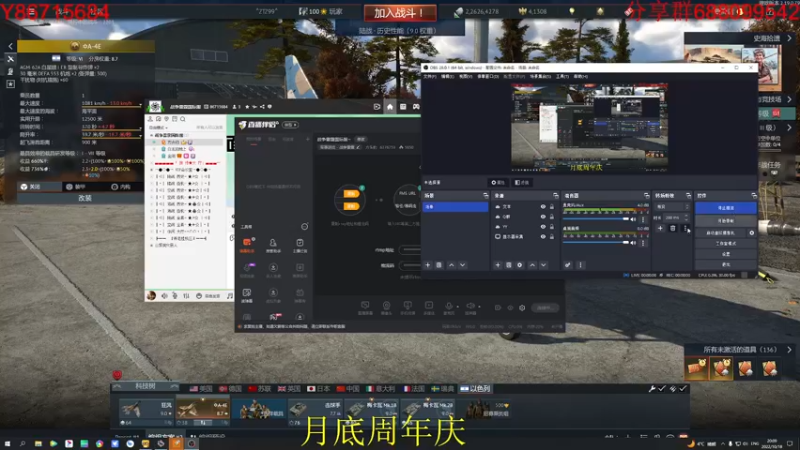The image size is (800, 450).
Task: Open the Windows Start menu
Action: [x=7, y=444]
